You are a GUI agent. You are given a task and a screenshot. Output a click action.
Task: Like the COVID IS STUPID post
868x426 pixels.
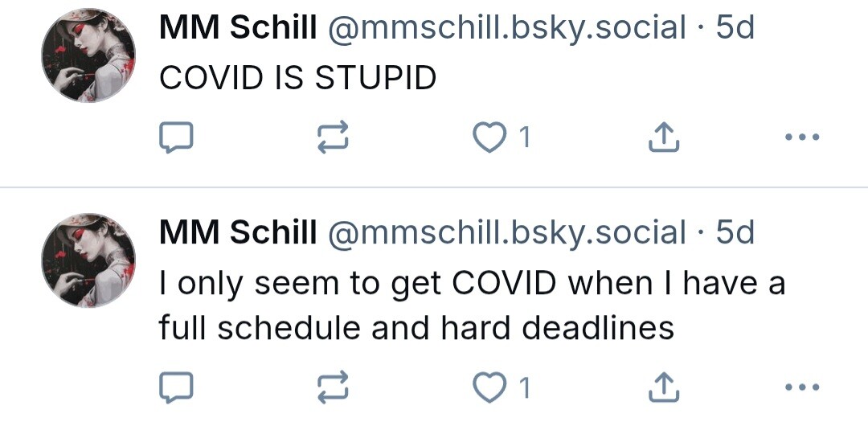[489, 137]
